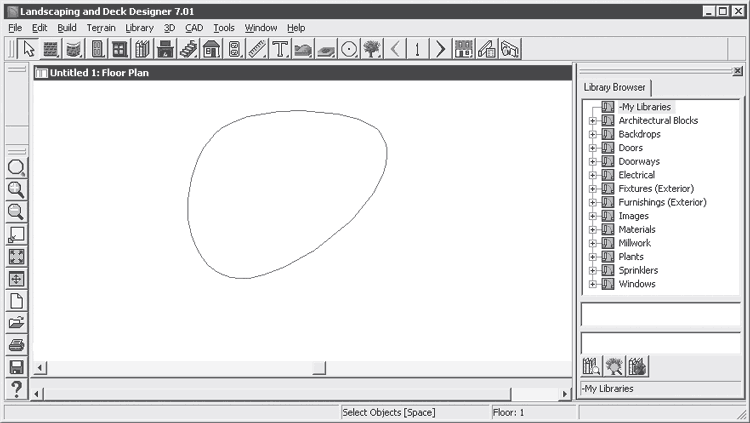Expand the Windows library node
The image size is (750, 423).
(x=592, y=284)
